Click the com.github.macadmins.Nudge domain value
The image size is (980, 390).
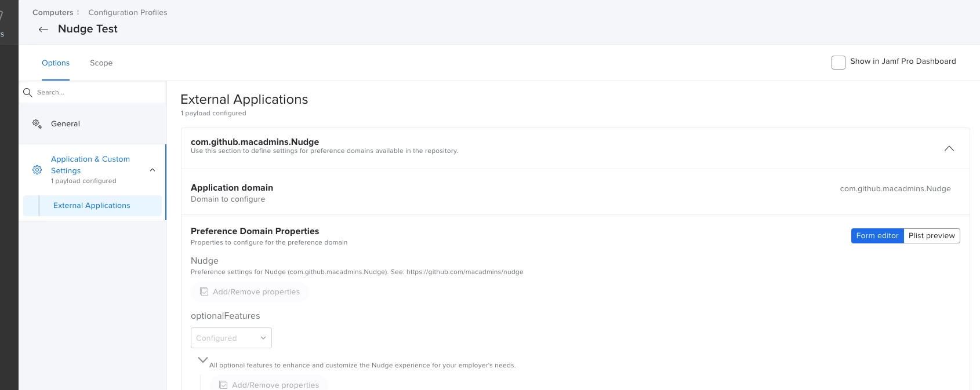pos(895,188)
